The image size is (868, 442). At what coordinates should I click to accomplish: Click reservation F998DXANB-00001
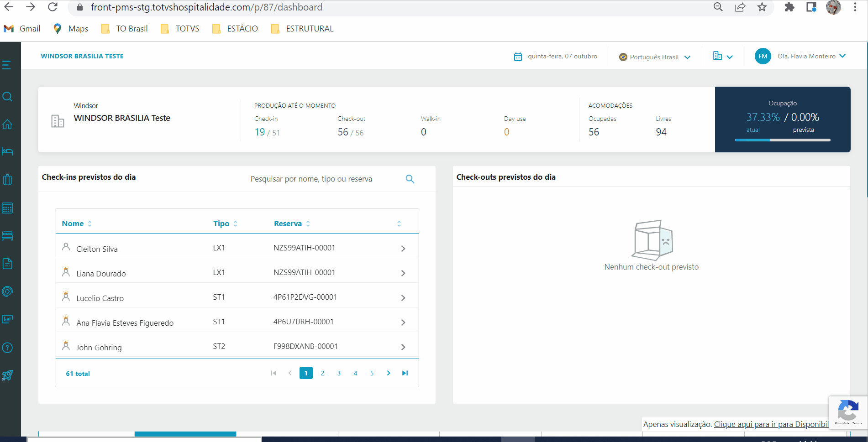(305, 346)
